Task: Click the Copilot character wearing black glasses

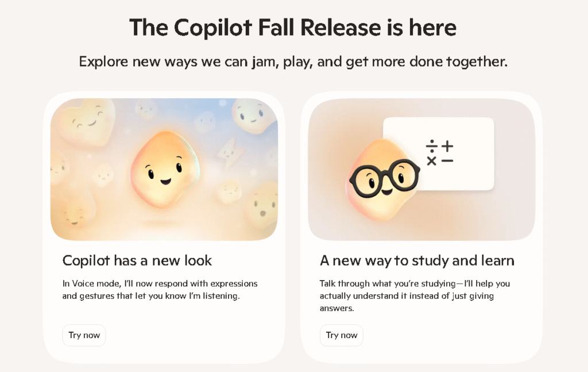Action: point(382,179)
